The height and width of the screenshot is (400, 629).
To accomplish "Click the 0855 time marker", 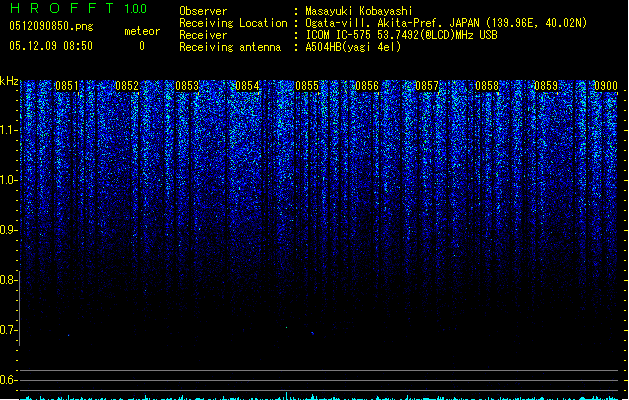I will (x=307, y=86).
